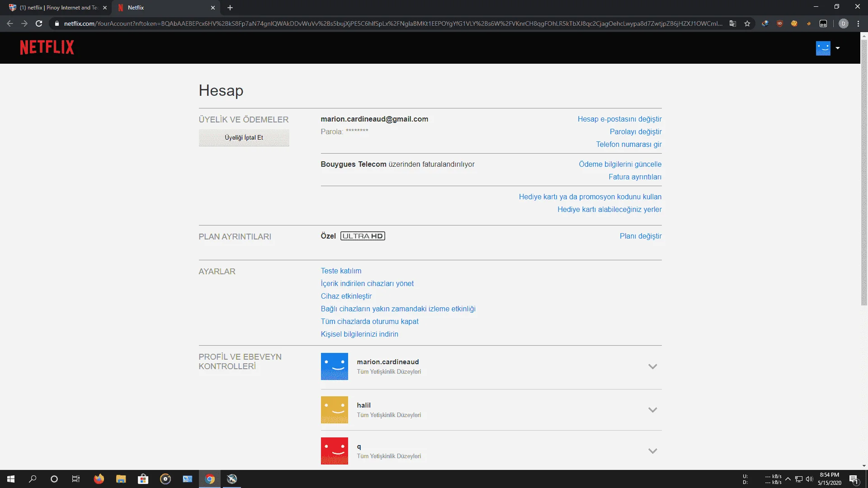Click the address bar URL
Screen dimensions: 868x488
tap(392, 23)
